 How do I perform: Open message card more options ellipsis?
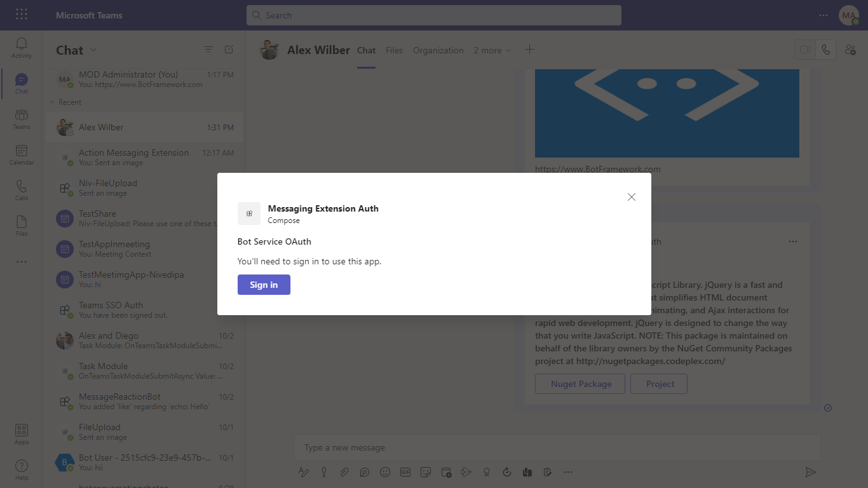tap(792, 241)
